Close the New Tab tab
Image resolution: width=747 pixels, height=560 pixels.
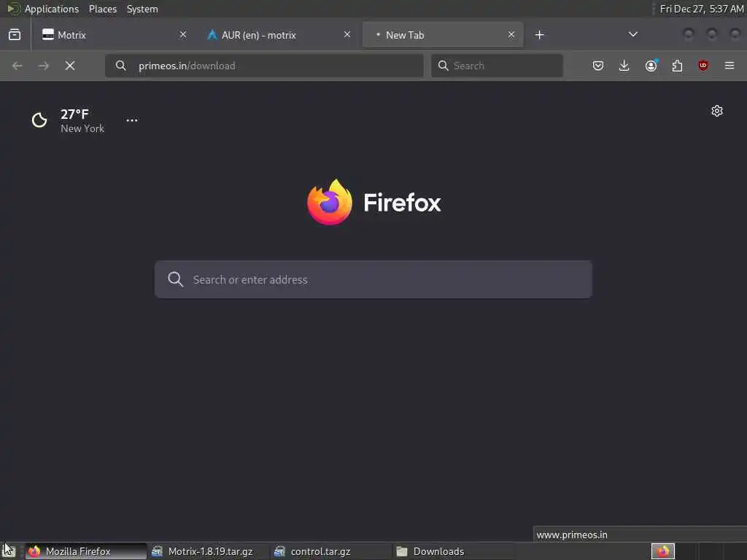[511, 34]
